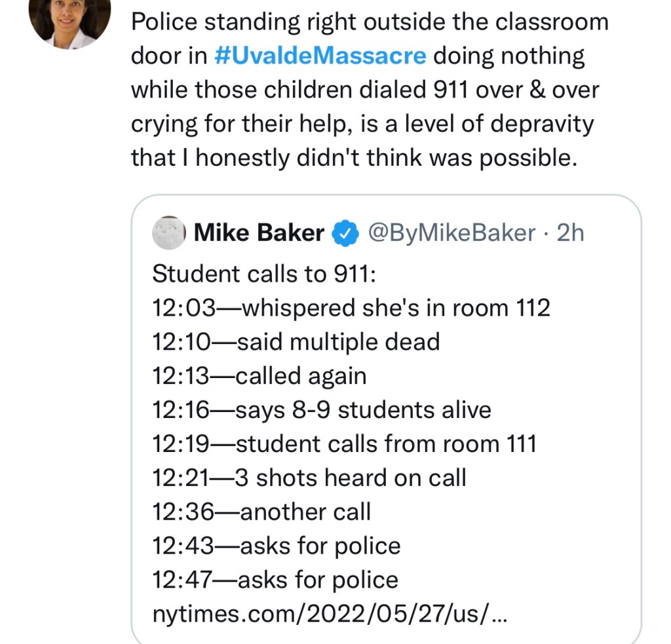
Task: Select the 12:16 "8-9 students alive" line
Action: point(321,410)
